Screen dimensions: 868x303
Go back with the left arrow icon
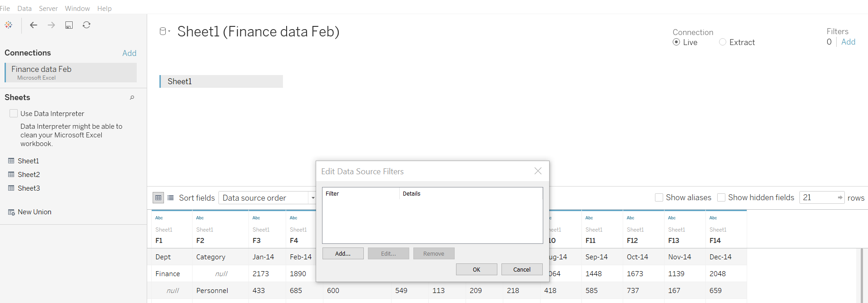coord(34,25)
